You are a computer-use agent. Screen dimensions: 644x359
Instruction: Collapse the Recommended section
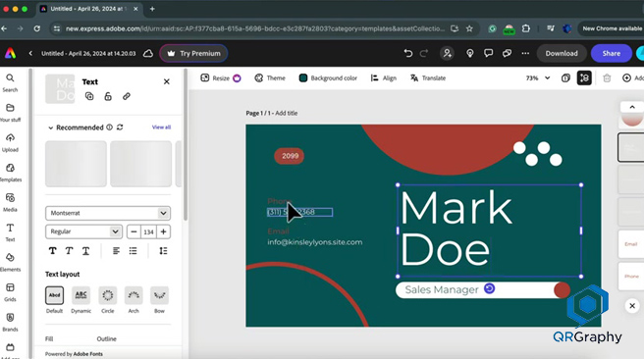50,128
